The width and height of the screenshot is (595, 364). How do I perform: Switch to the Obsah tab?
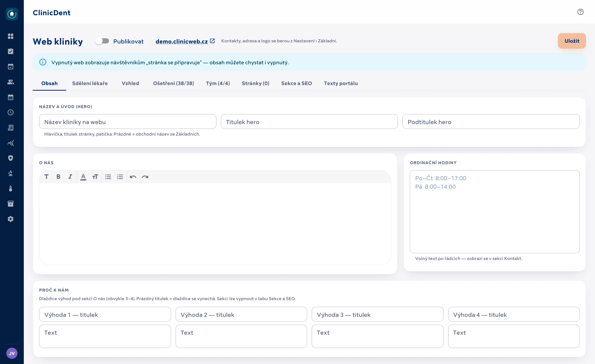(x=49, y=83)
